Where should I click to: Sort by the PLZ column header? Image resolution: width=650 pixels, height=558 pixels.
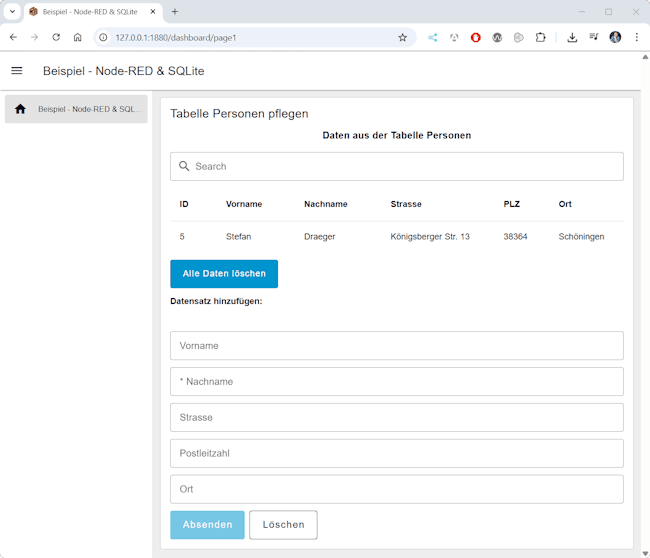(512, 204)
